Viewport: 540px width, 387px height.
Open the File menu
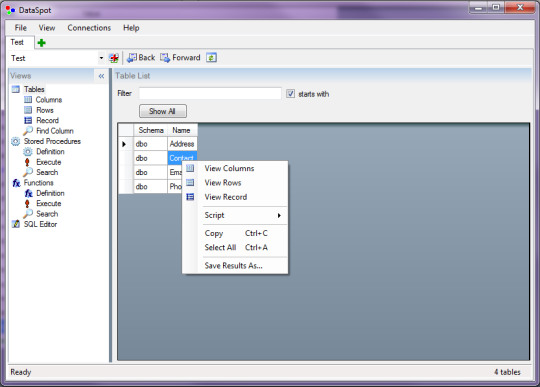click(21, 28)
